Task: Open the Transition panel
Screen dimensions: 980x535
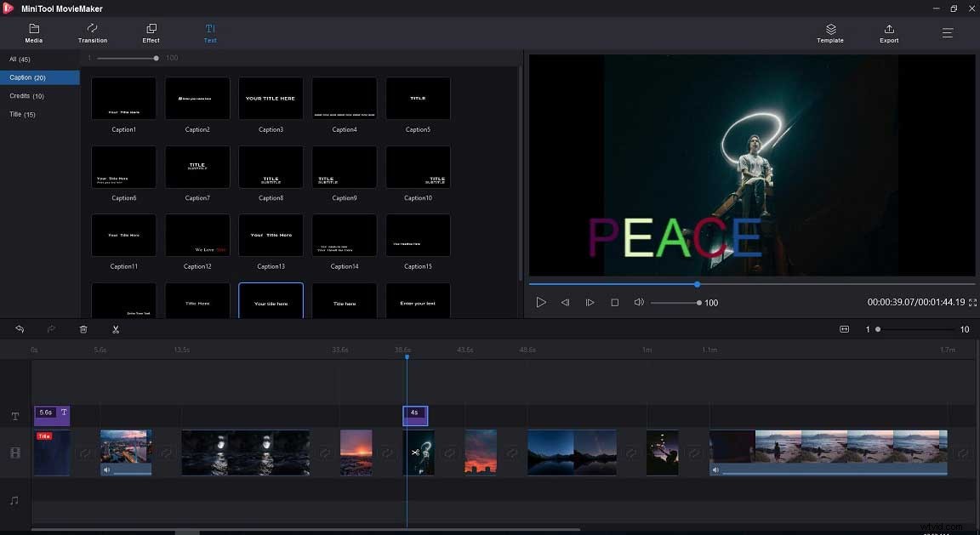Action: click(92, 34)
